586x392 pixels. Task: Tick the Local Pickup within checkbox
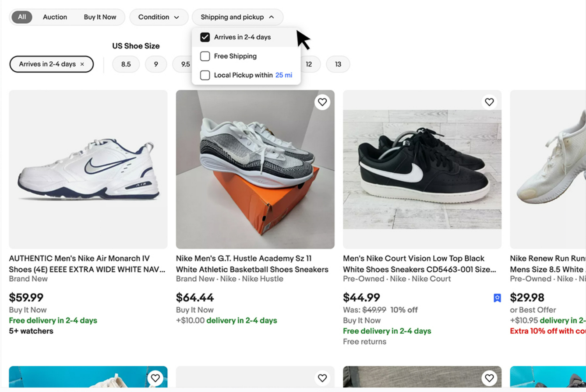click(x=205, y=75)
